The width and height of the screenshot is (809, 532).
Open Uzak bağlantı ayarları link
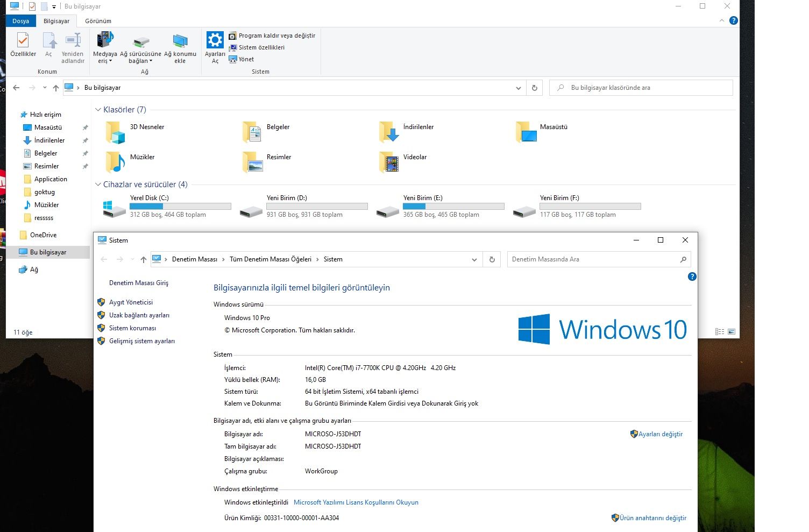coord(139,315)
